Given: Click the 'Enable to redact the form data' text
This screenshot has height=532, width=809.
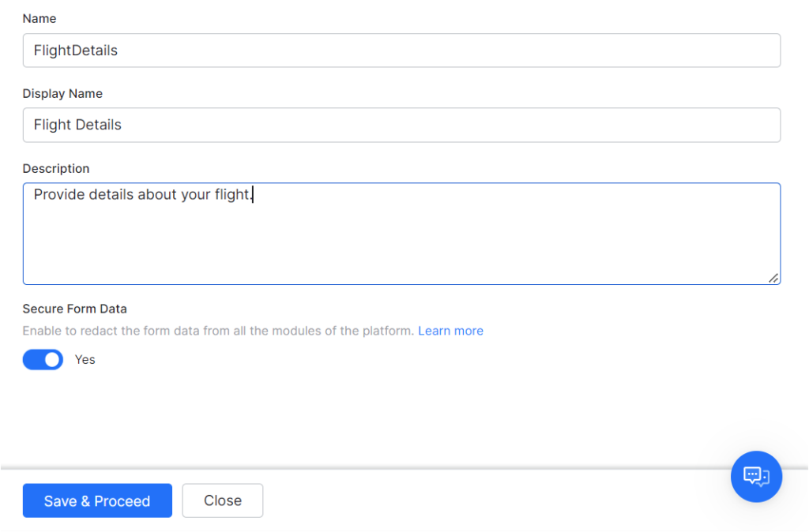Looking at the screenshot, I should 218,331.
